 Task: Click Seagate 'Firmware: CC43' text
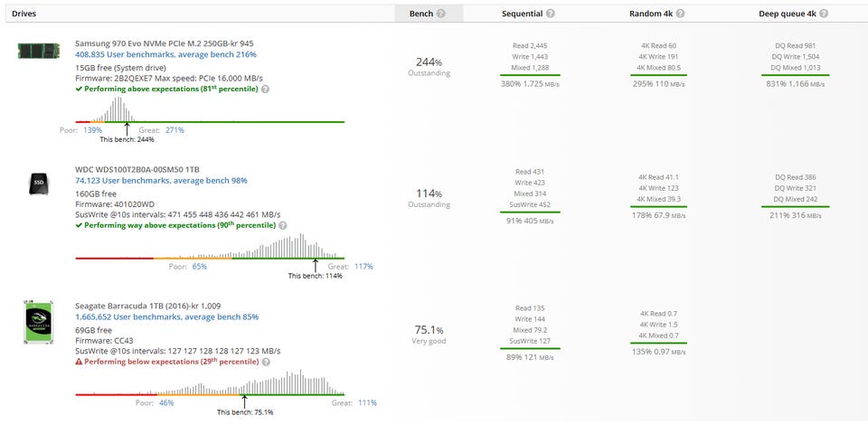tap(104, 342)
